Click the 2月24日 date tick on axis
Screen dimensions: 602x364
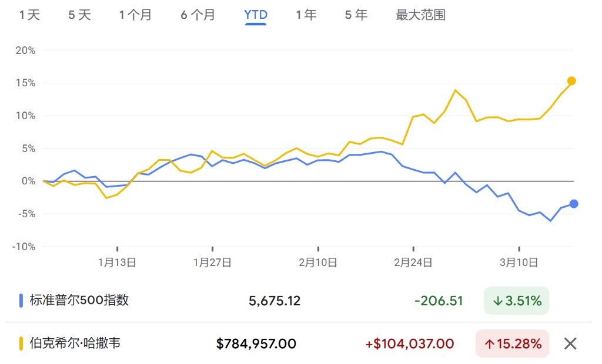pos(413,263)
